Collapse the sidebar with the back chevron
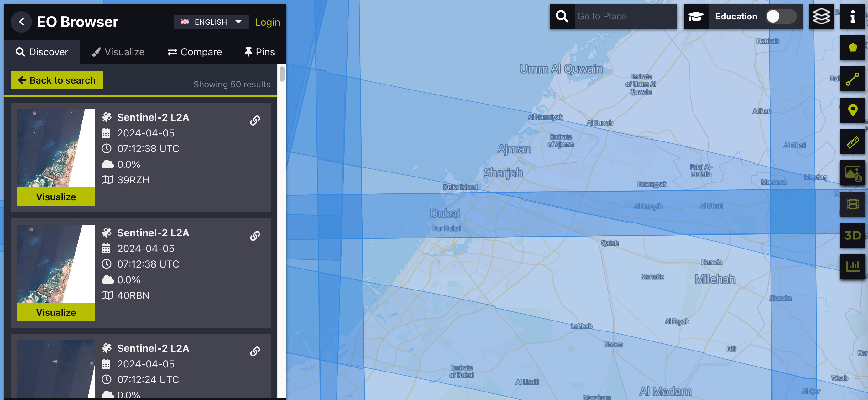Viewport: 868px width, 400px height. [x=21, y=22]
